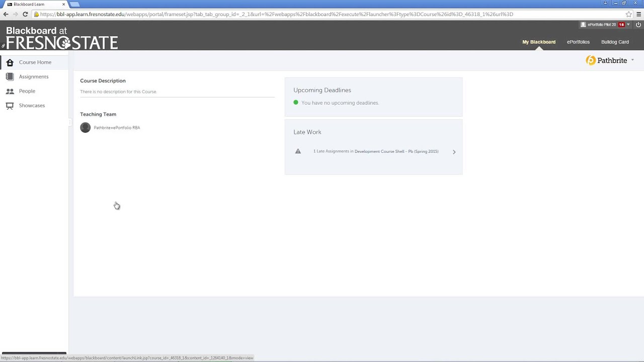Click the green no-deadlines status dot
Screen dimensions: 644x362
point(296,103)
